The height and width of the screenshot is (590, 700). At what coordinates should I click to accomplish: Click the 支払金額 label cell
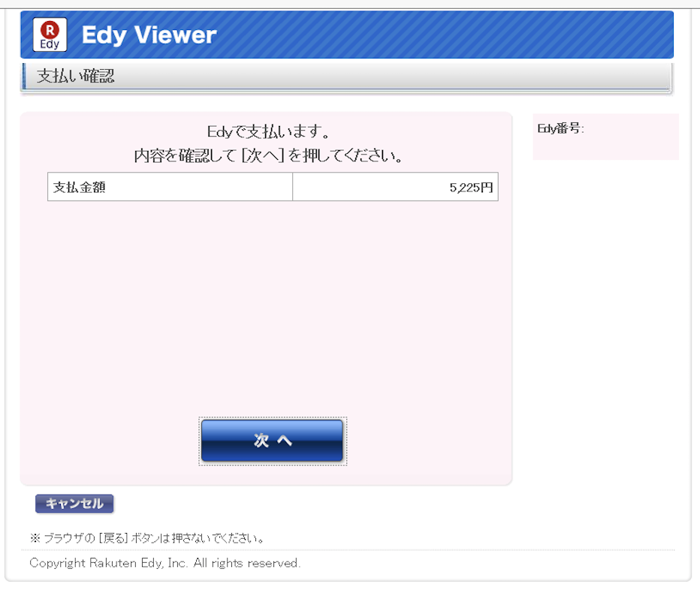pyautogui.click(x=170, y=187)
